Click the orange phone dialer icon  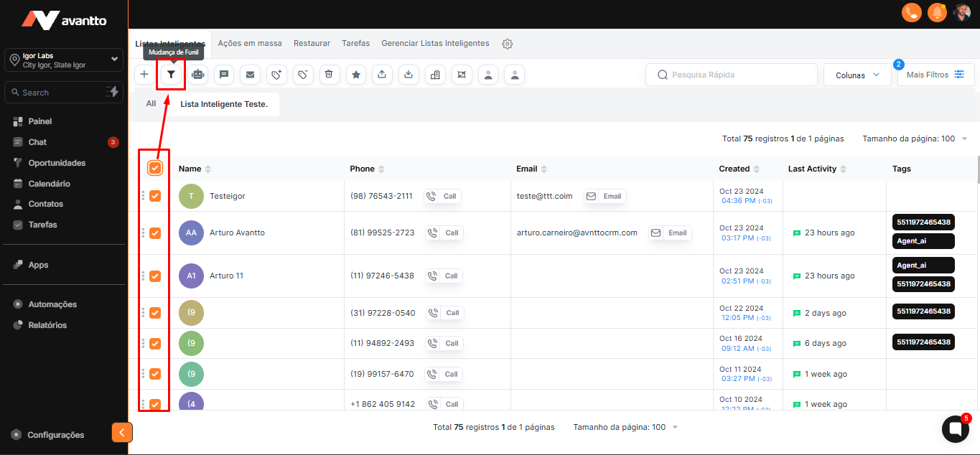[912, 12]
